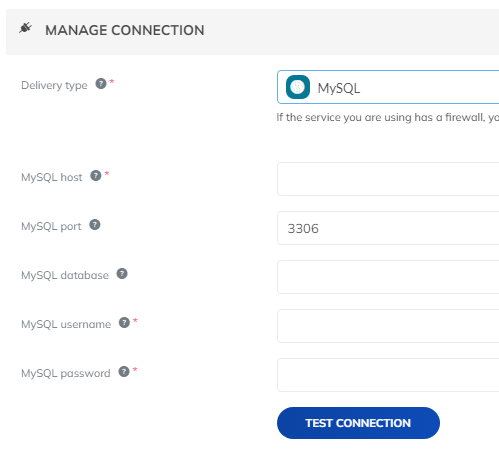The width and height of the screenshot is (499, 452).
Task: Open the Delivery type help tooltip icon
Action: [x=101, y=83]
